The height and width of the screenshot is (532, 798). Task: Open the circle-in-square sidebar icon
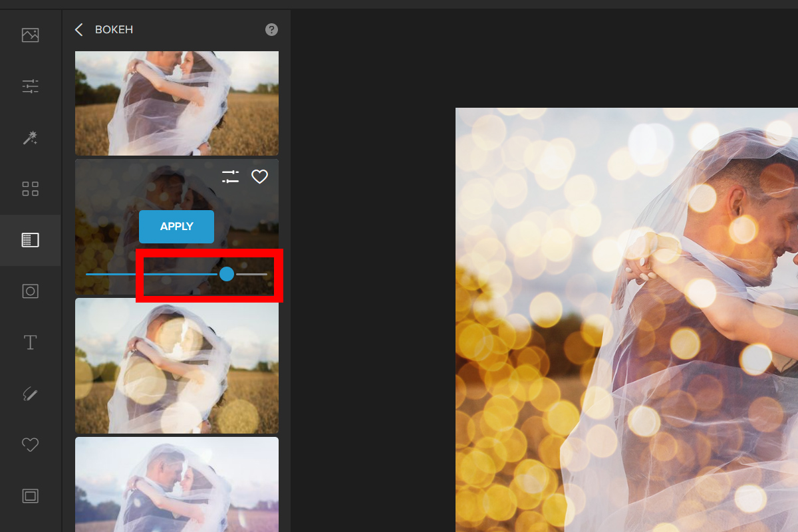point(30,291)
